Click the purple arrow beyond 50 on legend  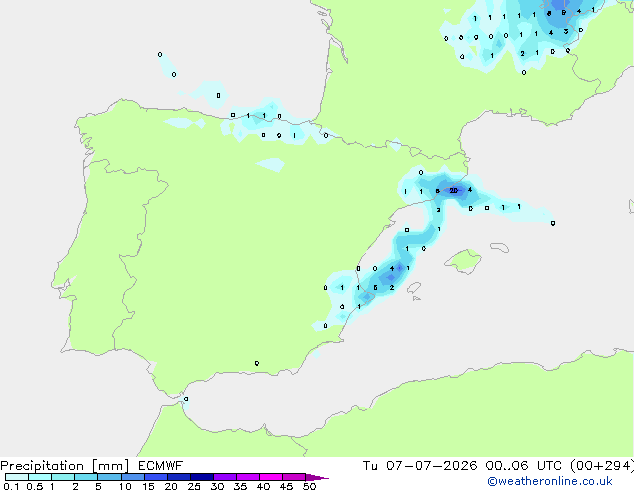[x=317, y=477]
